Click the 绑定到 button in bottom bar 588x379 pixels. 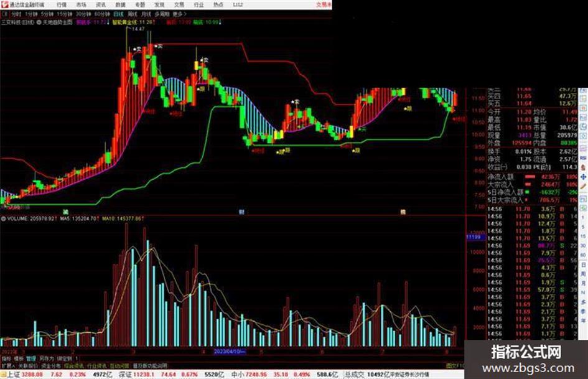[64, 358]
